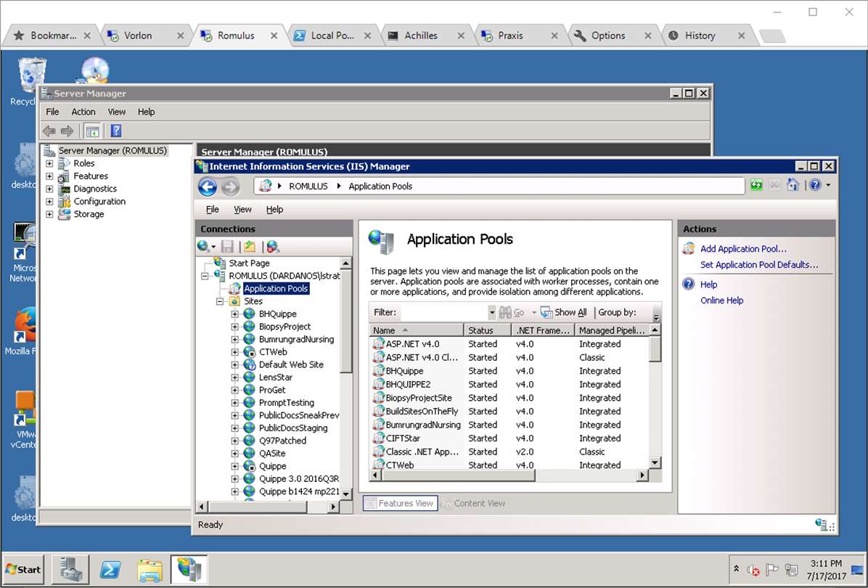Viewport: 868px width, 588px height.
Task: Click Set Application Pool Defaults link
Action: [759, 265]
